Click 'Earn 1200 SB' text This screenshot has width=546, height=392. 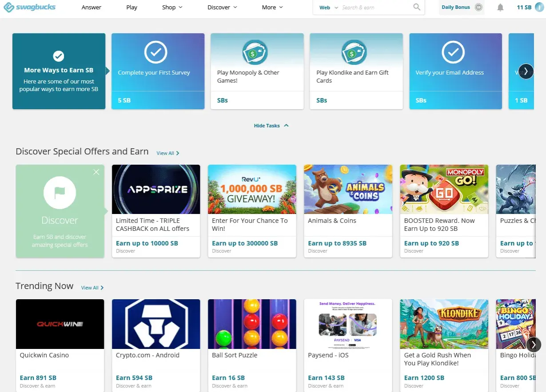point(424,378)
